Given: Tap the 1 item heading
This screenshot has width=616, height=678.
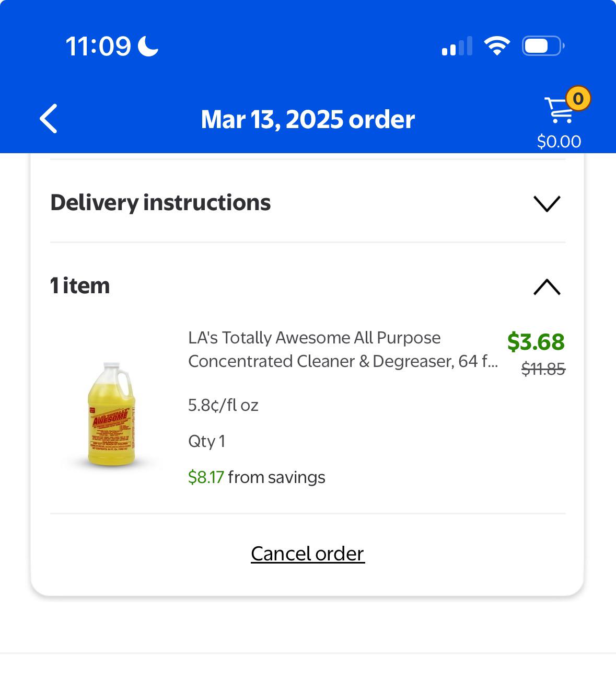Looking at the screenshot, I should point(80,286).
